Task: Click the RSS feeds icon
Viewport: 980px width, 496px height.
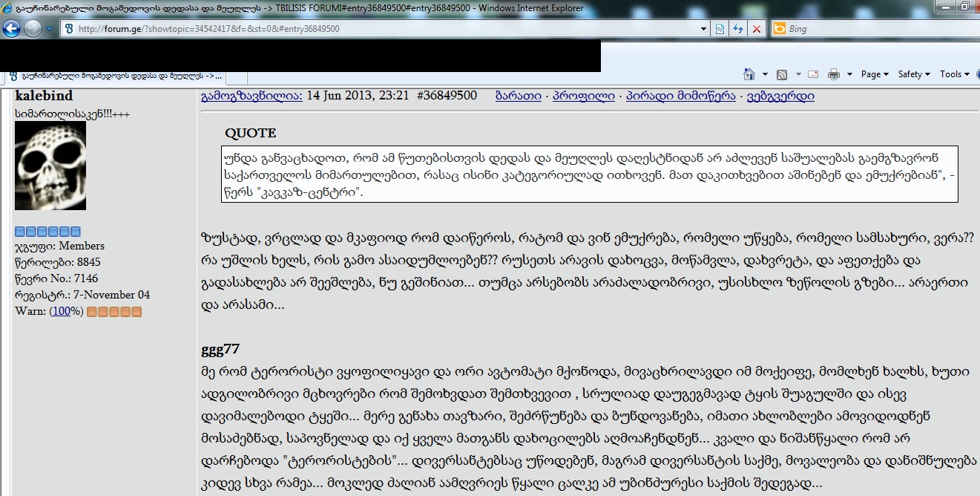Action: (x=782, y=74)
